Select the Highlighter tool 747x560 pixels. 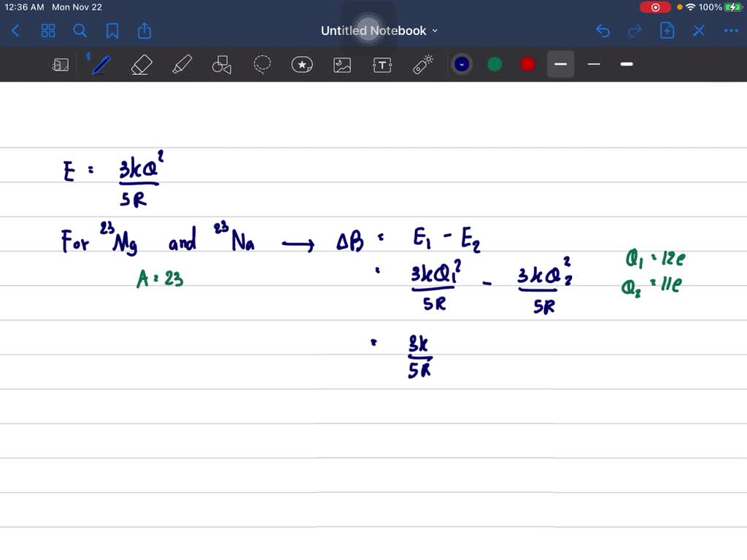[182, 64]
